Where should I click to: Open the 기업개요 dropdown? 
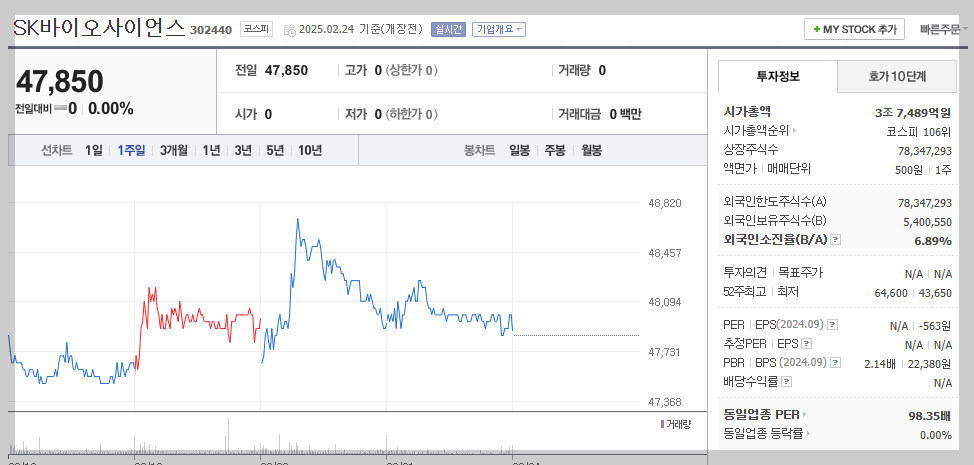pos(499,29)
